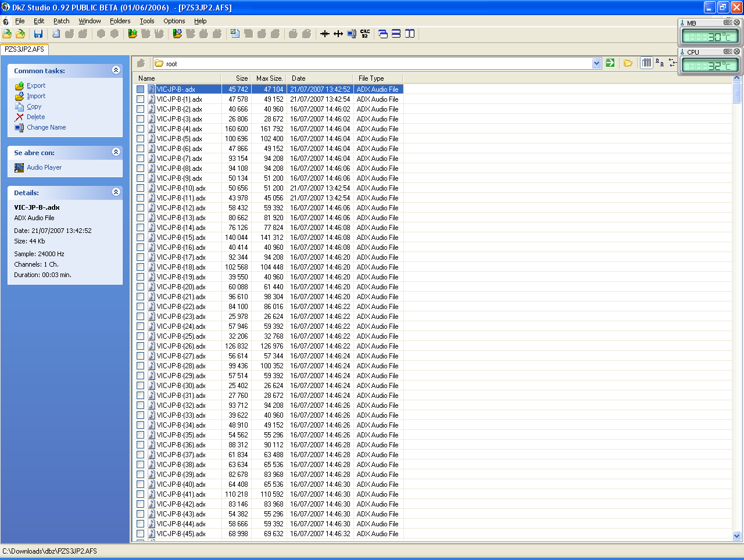Screen dimensions: 744x560
Task: Open the Edit menu
Action: click(39, 21)
